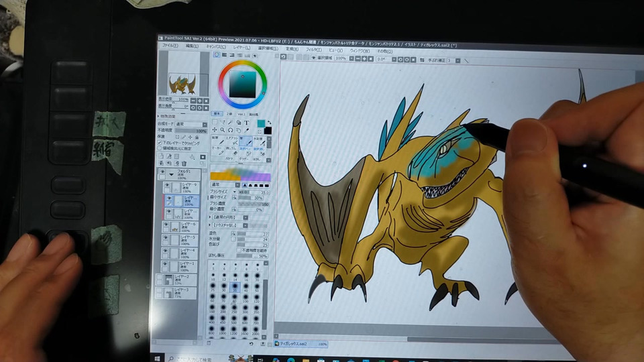
Task: Open the brush shape dropdown
Action: [x=246, y=217]
